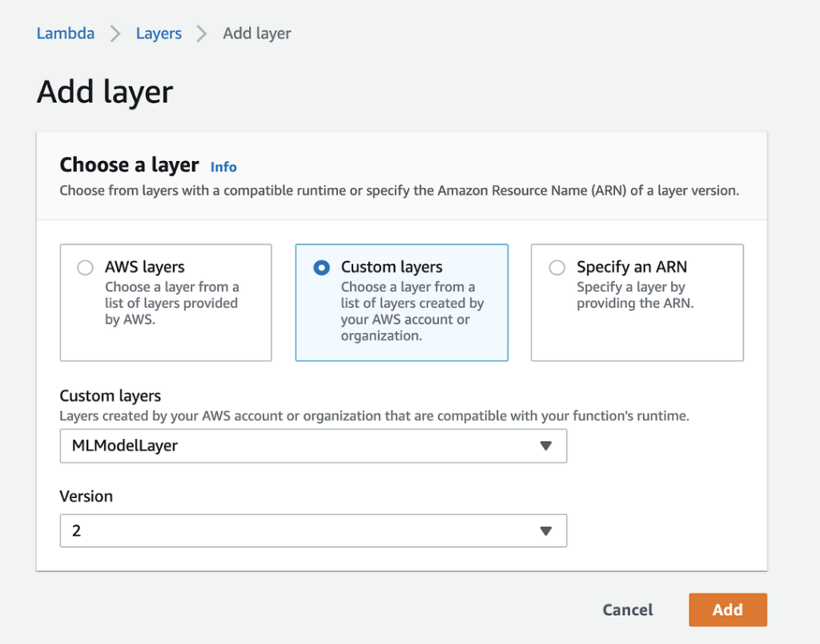Click the Choose a layer section header
Image resolution: width=820 pixels, height=644 pixels.
(129, 165)
